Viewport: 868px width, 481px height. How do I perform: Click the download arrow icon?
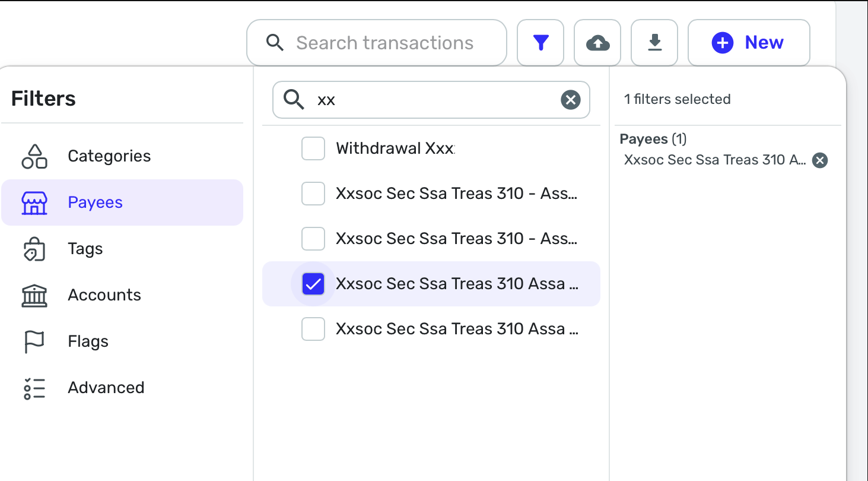pyautogui.click(x=654, y=43)
